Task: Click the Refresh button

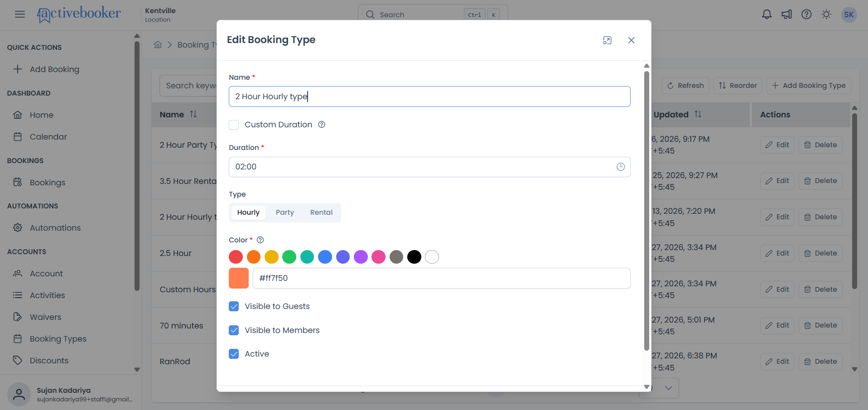Action: (685, 86)
